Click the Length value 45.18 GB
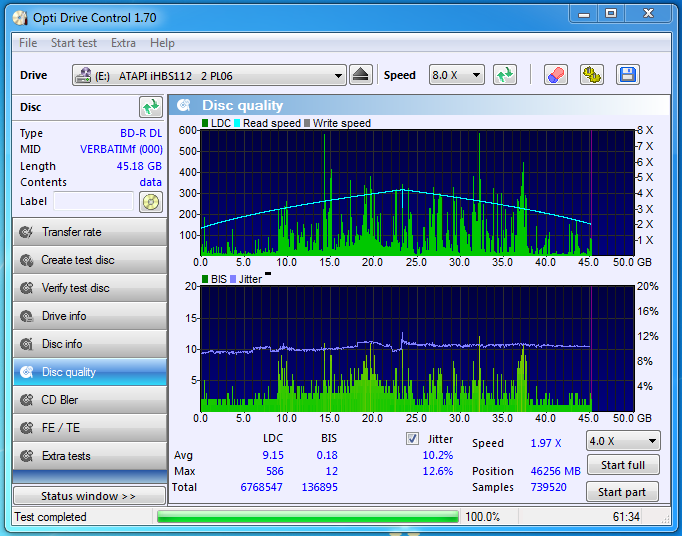The width and height of the screenshot is (682, 536). (x=139, y=166)
